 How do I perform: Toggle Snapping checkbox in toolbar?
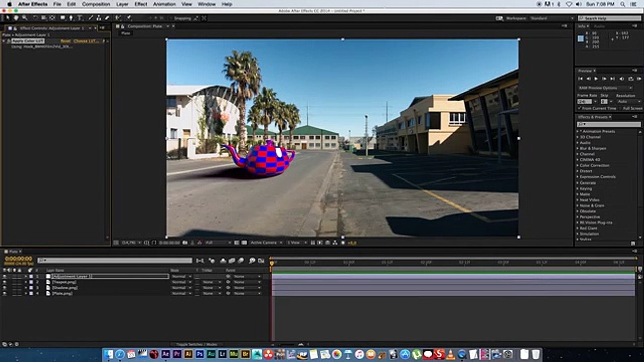[x=170, y=18]
